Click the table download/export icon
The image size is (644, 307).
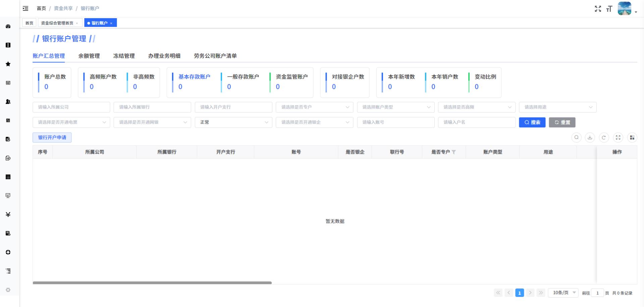590,137
